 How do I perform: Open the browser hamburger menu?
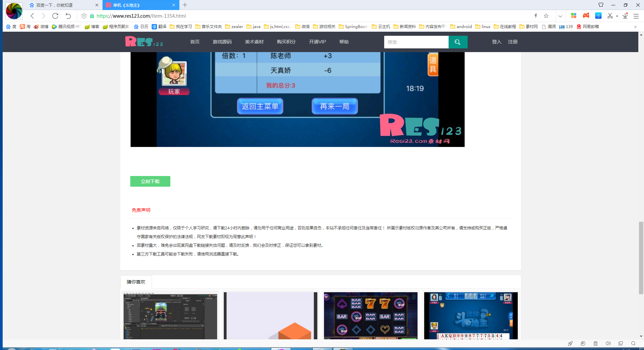coord(636,16)
